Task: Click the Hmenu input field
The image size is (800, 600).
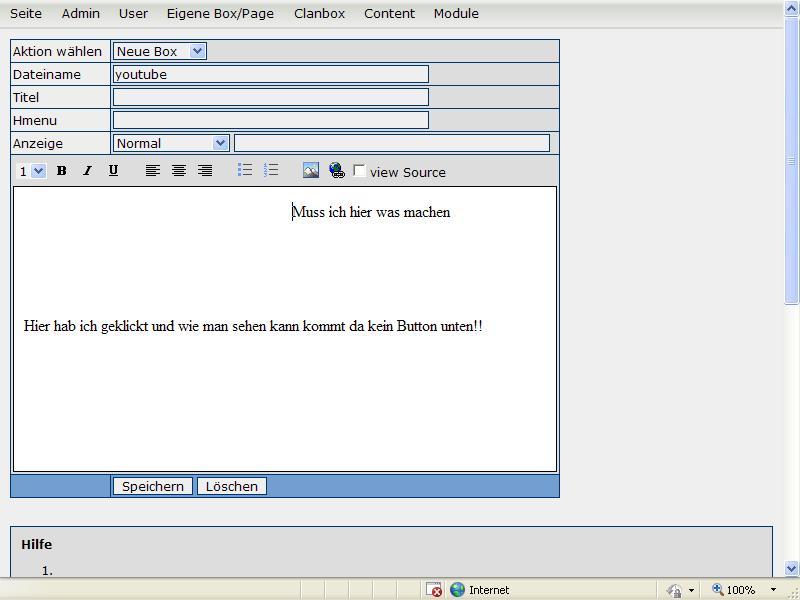Action: [x=270, y=120]
